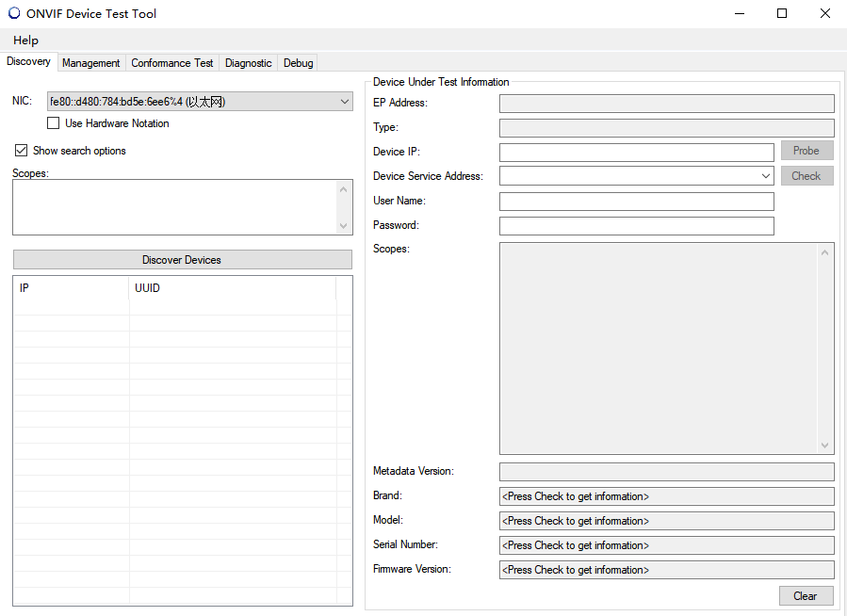
Task: Switch to the Conformance Test tab
Action: coord(172,63)
